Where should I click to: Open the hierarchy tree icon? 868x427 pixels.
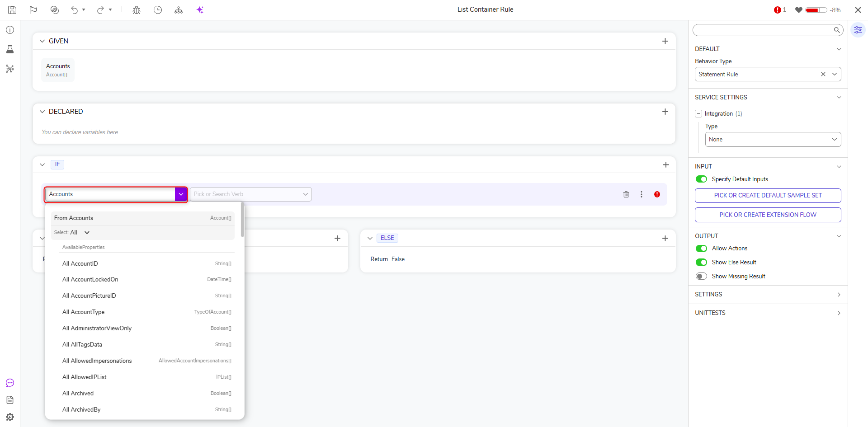click(x=179, y=10)
